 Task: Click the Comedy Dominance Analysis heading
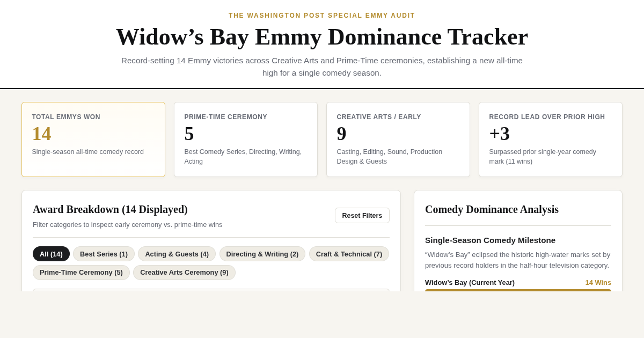[492, 209]
